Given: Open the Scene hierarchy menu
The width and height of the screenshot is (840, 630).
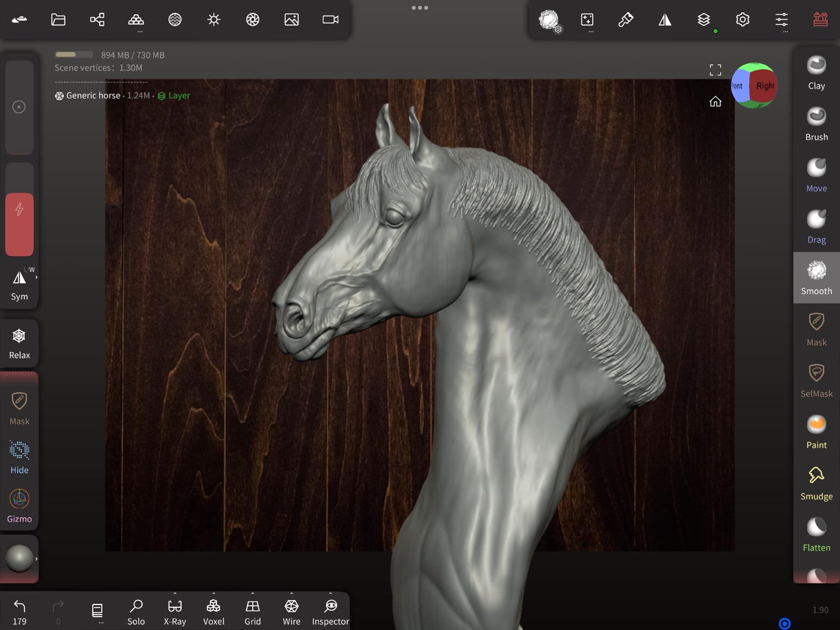Looking at the screenshot, I should tap(97, 19).
